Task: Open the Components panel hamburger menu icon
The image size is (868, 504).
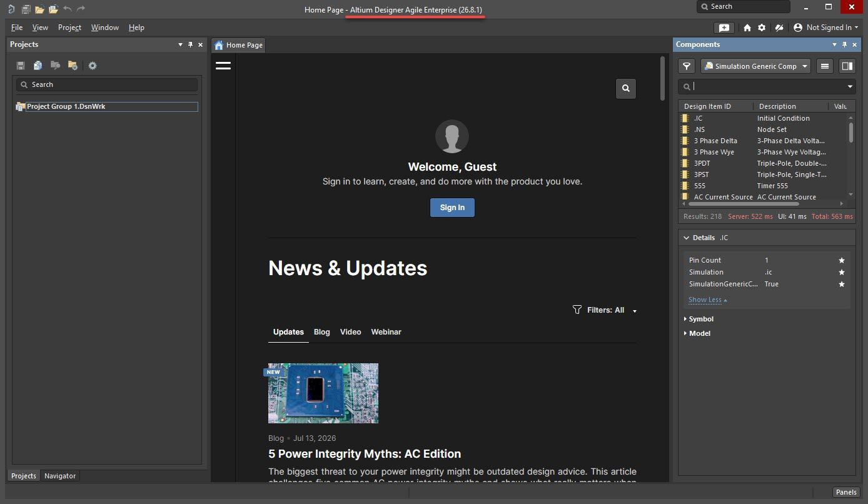Action: pos(825,66)
